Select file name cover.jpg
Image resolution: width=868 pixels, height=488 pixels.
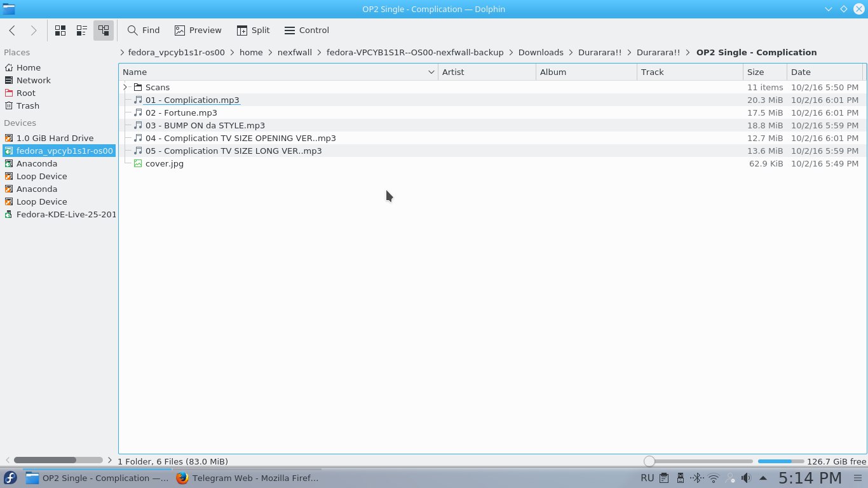click(x=165, y=163)
